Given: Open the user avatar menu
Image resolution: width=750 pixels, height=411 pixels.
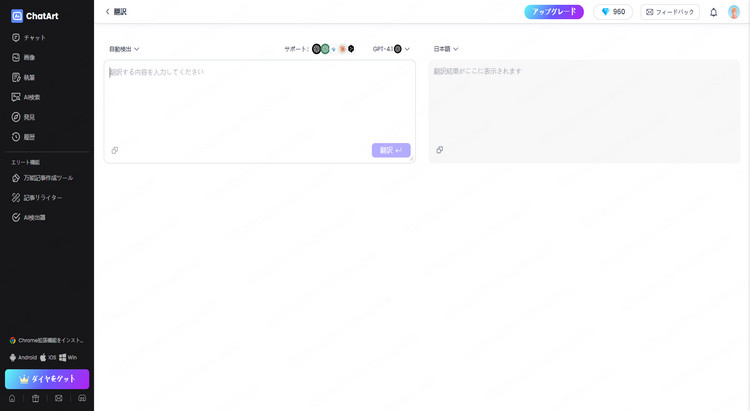Looking at the screenshot, I should point(734,12).
